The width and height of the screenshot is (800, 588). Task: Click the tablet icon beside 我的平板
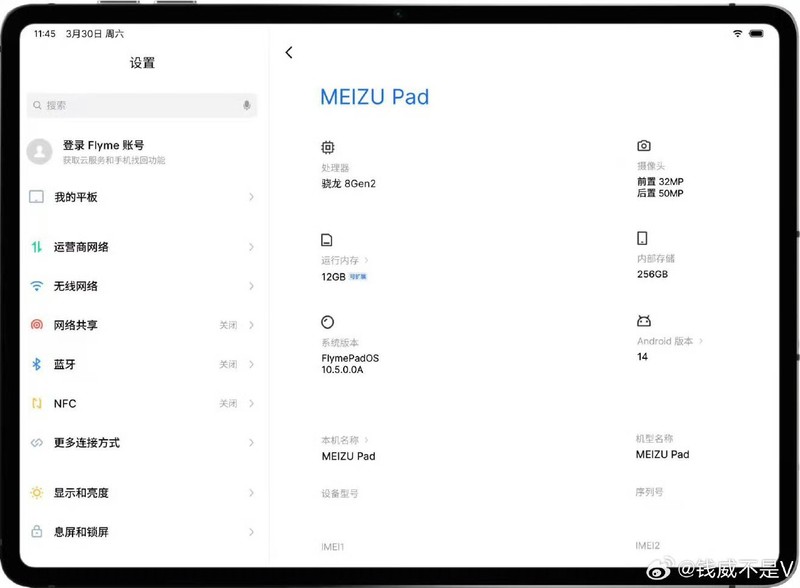pyautogui.click(x=36, y=197)
